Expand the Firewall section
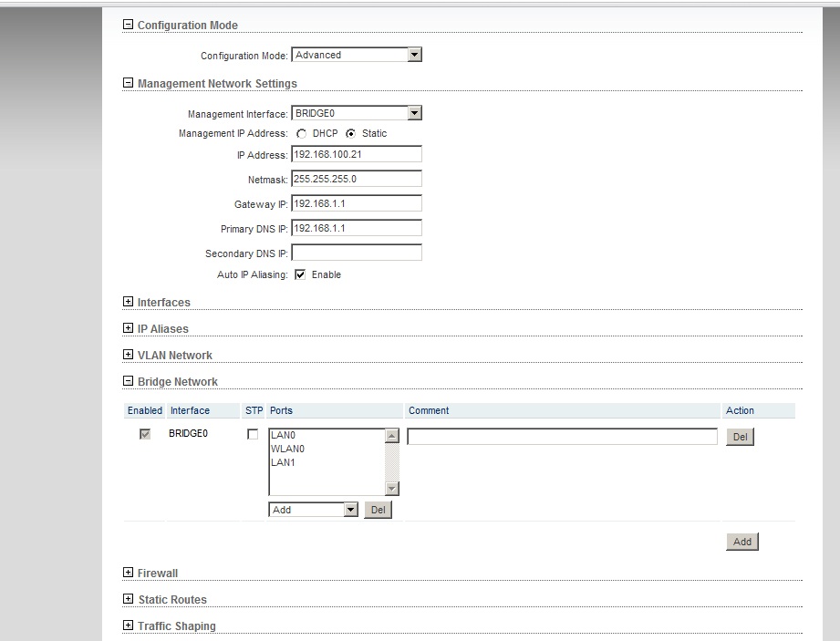The height and width of the screenshot is (641, 840). point(128,573)
